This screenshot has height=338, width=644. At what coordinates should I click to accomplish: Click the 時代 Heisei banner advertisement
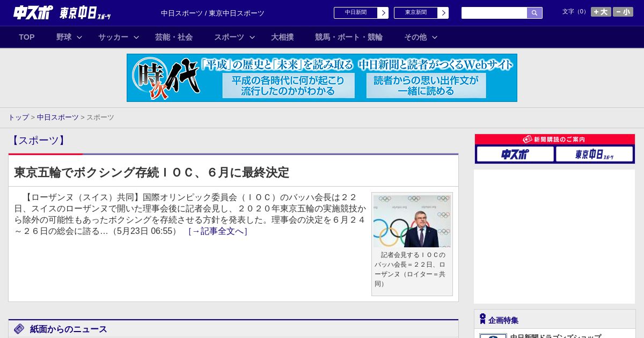point(322,78)
